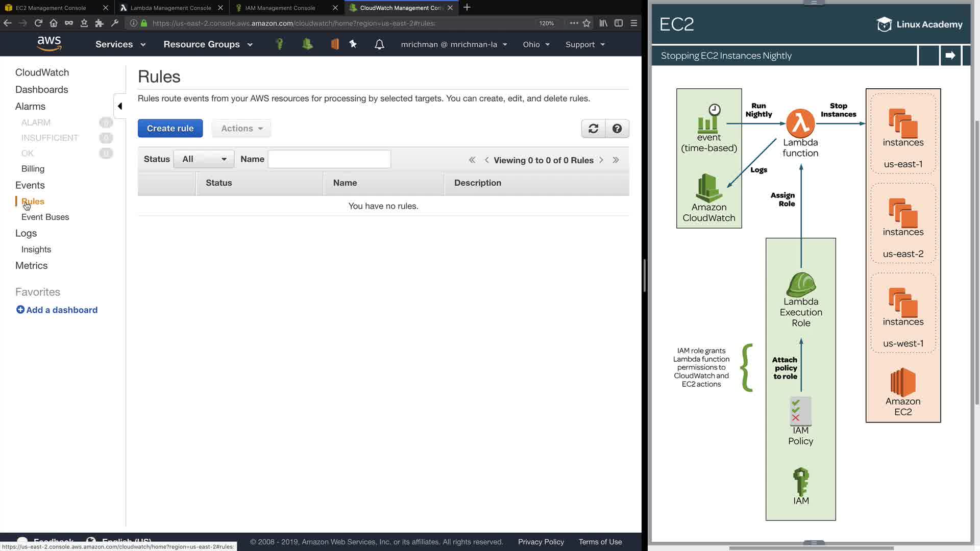Click the browser home icon
Image resolution: width=980 pixels, height=551 pixels.
[54, 23]
